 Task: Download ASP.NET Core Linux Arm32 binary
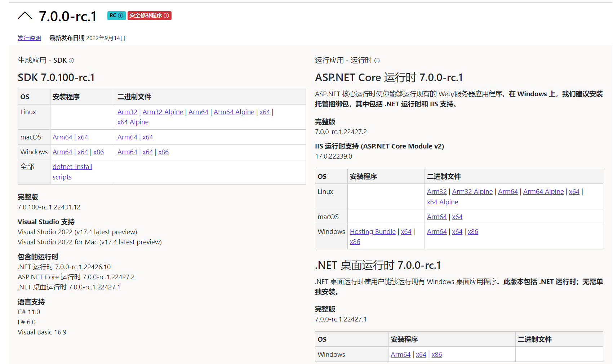437,191
